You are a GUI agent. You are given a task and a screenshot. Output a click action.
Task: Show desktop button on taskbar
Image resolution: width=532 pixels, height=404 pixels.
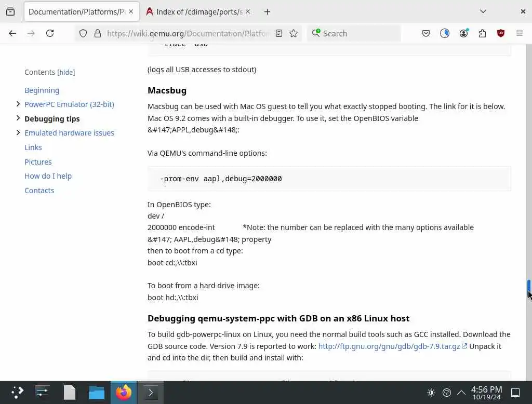tap(515, 393)
